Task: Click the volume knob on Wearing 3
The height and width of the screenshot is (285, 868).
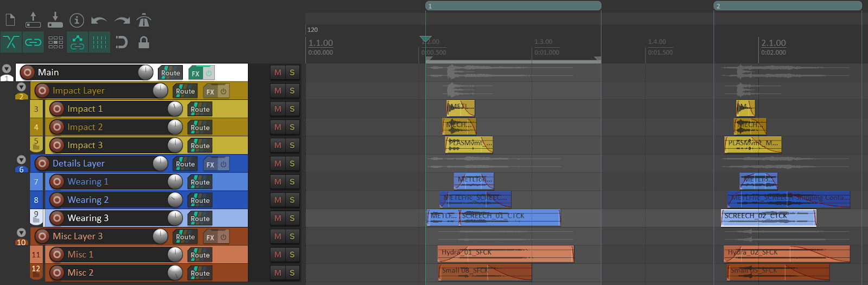Action: (175, 218)
